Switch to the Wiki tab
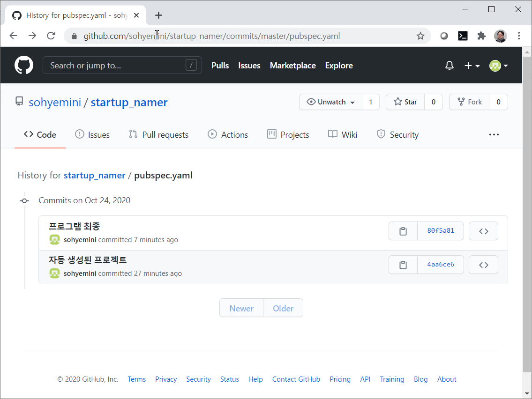 343,134
